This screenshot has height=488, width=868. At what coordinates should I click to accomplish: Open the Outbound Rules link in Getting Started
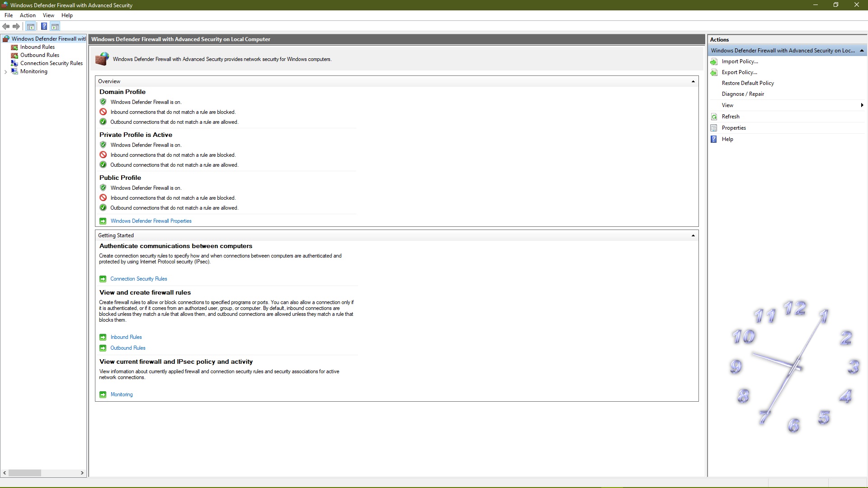128,348
